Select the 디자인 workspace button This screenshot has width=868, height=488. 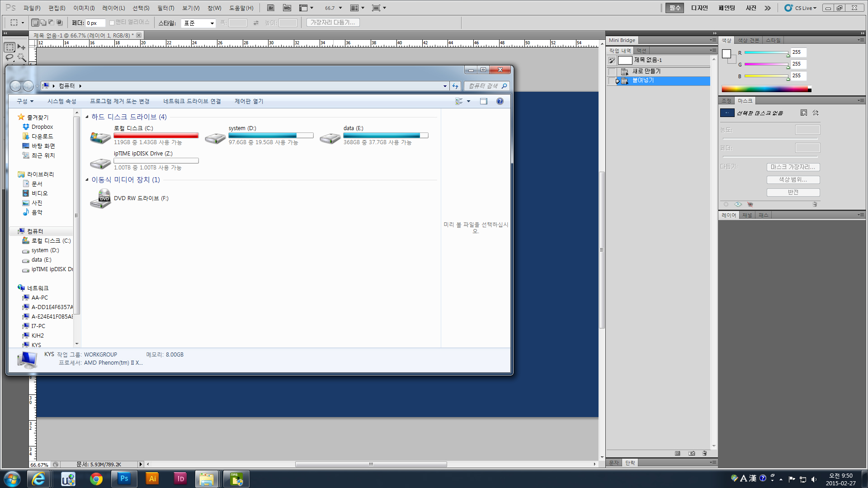699,8
